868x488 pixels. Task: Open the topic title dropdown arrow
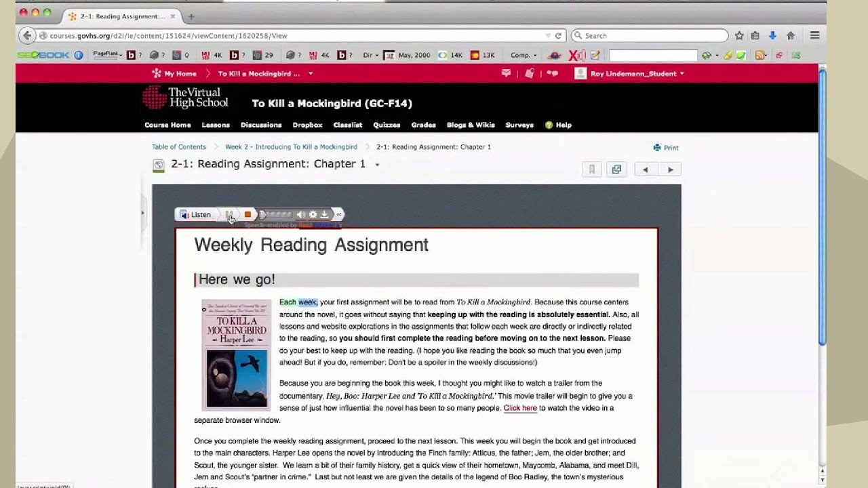[377, 165]
